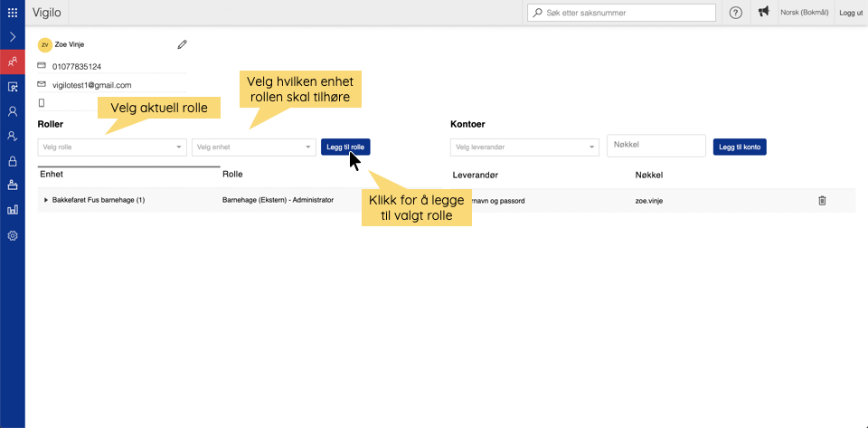Expand the sidebar with the chevron arrow

[x=13, y=37]
